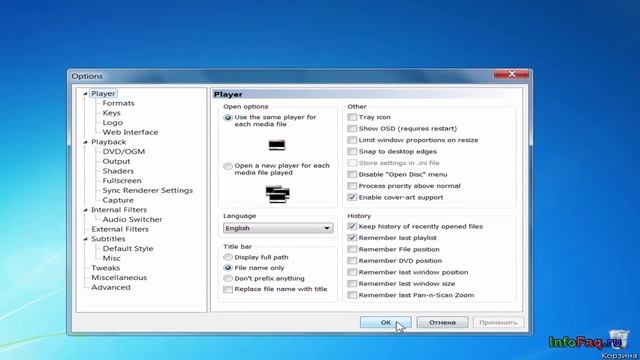Choose 'Don't prefix anything' option
The width and height of the screenshot is (640, 360).
pos(228,278)
